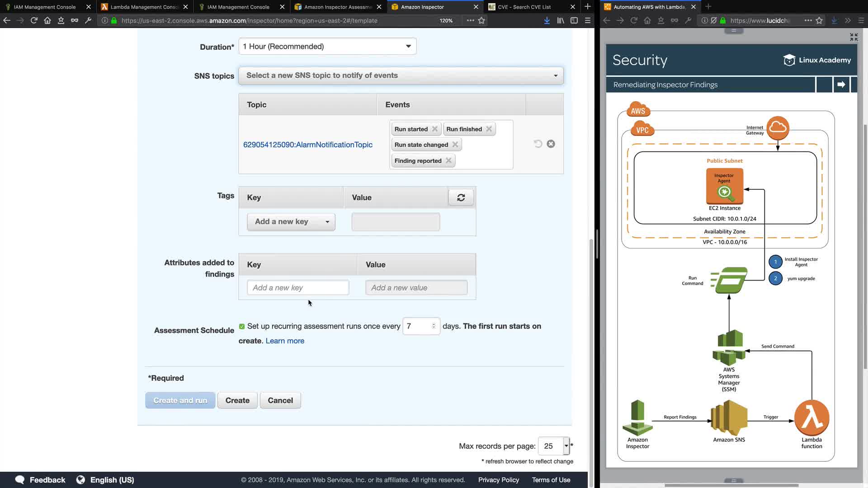The height and width of the screenshot is (488, 868).
Task: Expand the SNS topics selector
Action: point(401,75)
